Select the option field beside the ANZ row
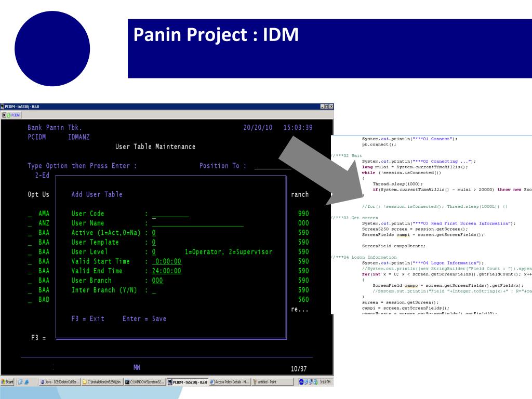532x399 pixels. tap(30, 223)
